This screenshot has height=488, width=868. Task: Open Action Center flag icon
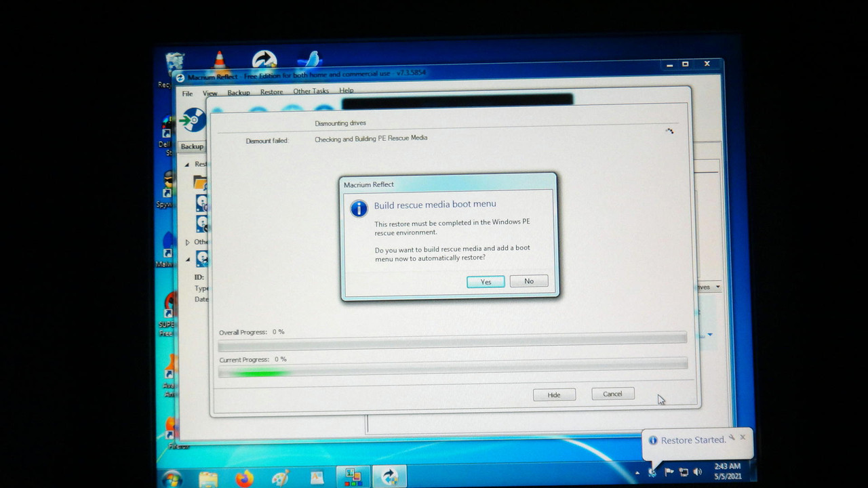point(669,472)
